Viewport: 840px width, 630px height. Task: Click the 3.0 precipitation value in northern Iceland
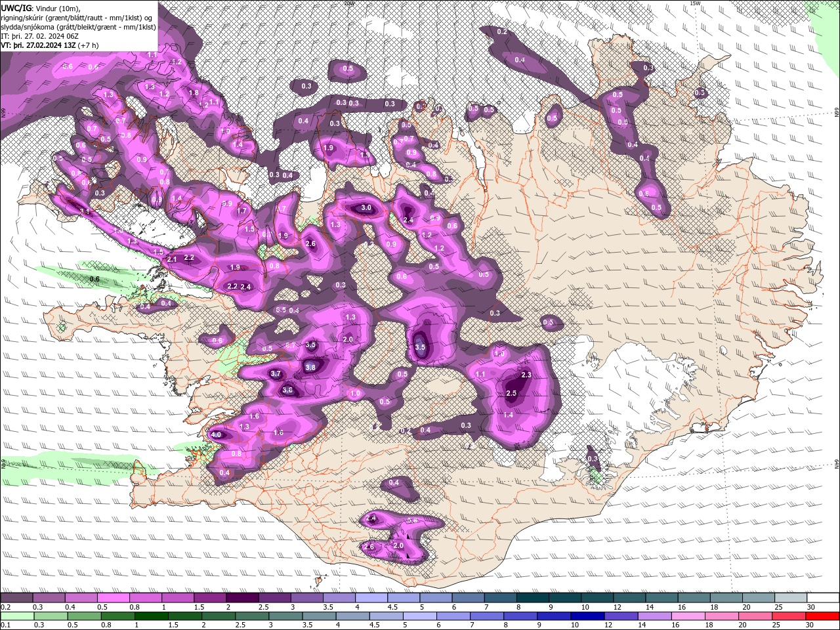pos(366,208)
